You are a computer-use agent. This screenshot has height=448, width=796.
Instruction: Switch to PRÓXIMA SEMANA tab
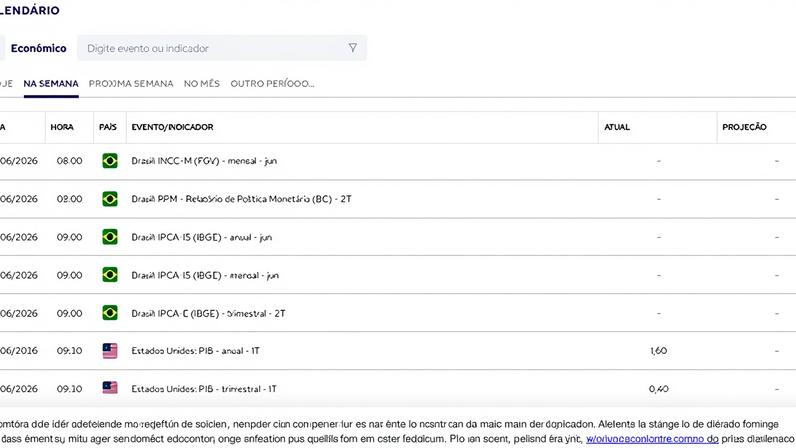131,84
